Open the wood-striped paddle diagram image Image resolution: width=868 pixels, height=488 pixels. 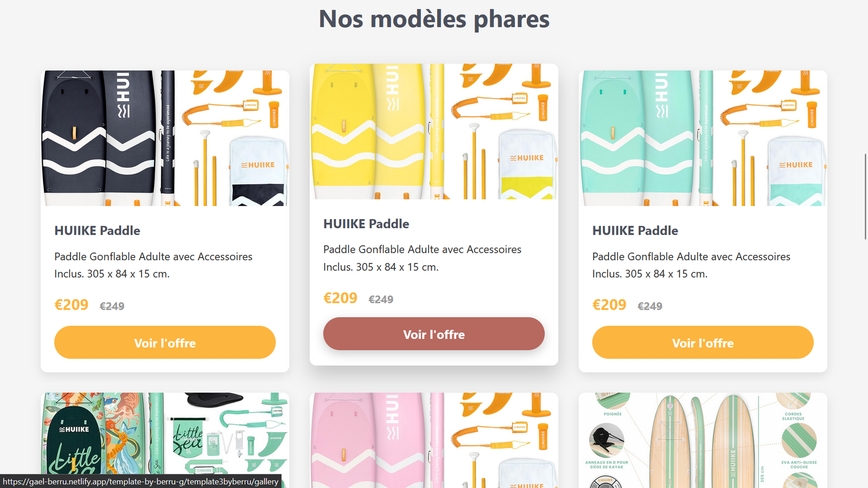coord(703,440)
